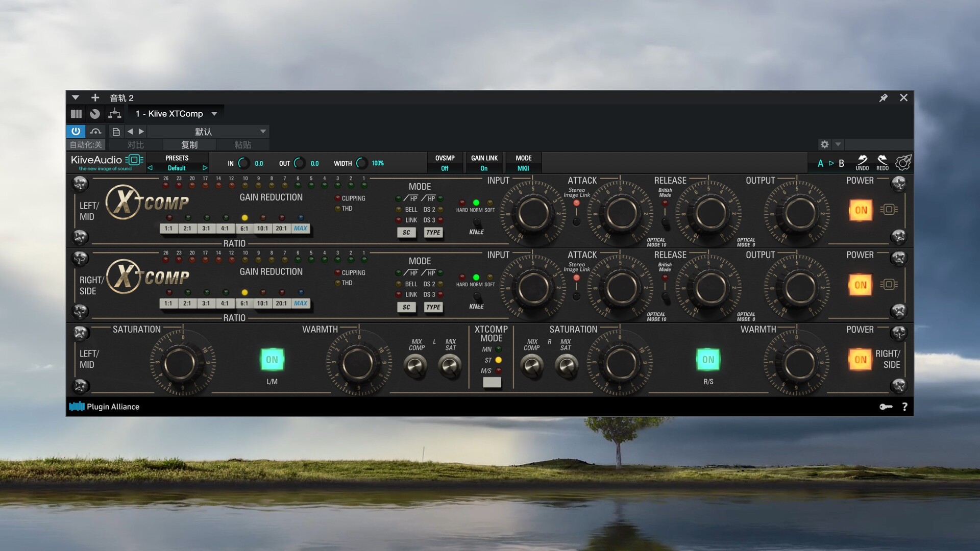Click the 复制 copy button
The image size is (980, 551).
coord(189,145)
